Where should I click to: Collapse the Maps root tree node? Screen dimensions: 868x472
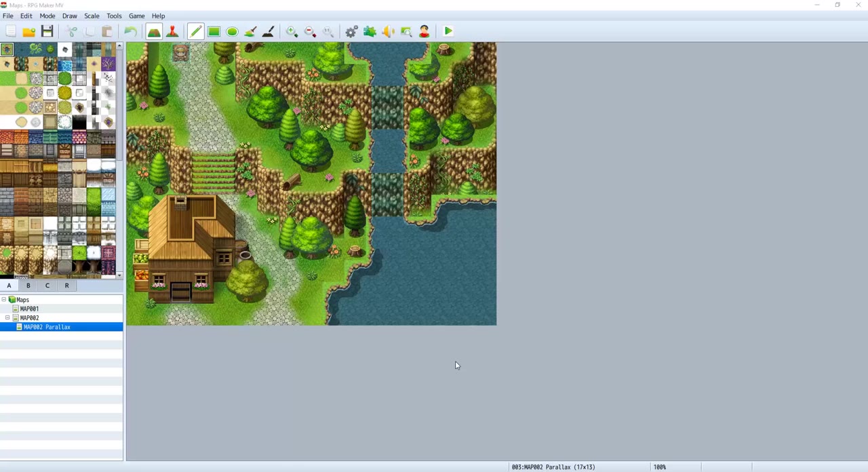3,299
